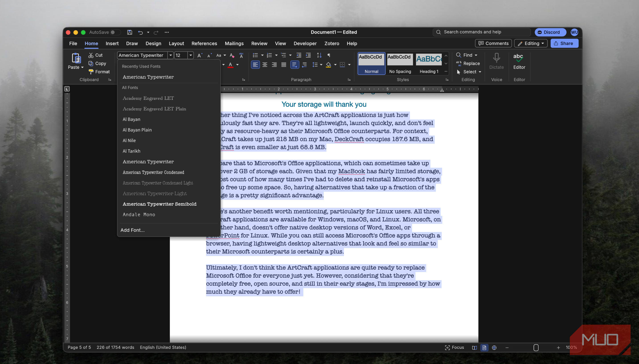Click the Share button
The width and height of the screenshot is (639, 364).
point(564,43)
